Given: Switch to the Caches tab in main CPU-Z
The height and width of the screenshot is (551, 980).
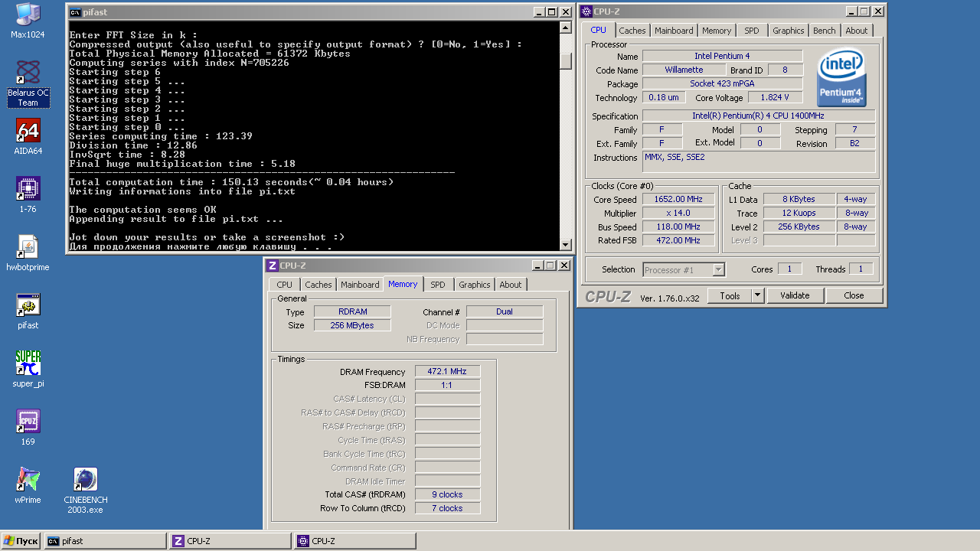Looking at the screenshot, I should click(x=632, y=31).
